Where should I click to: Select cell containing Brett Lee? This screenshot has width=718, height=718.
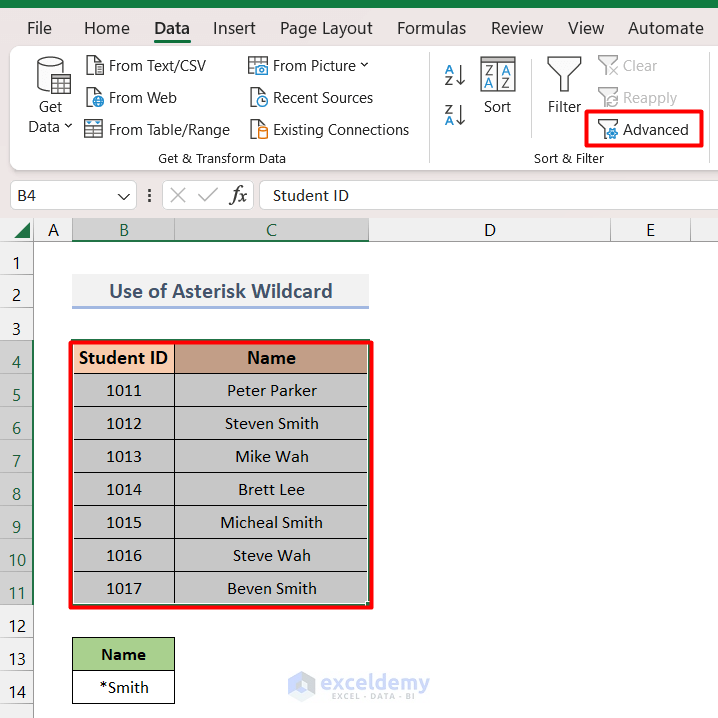[x=272, y=489]
